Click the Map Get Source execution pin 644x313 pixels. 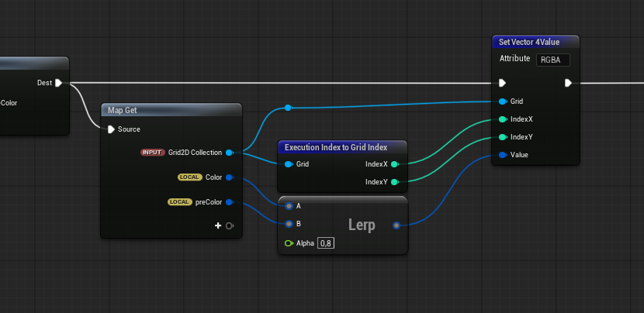(x=112, y=129)
